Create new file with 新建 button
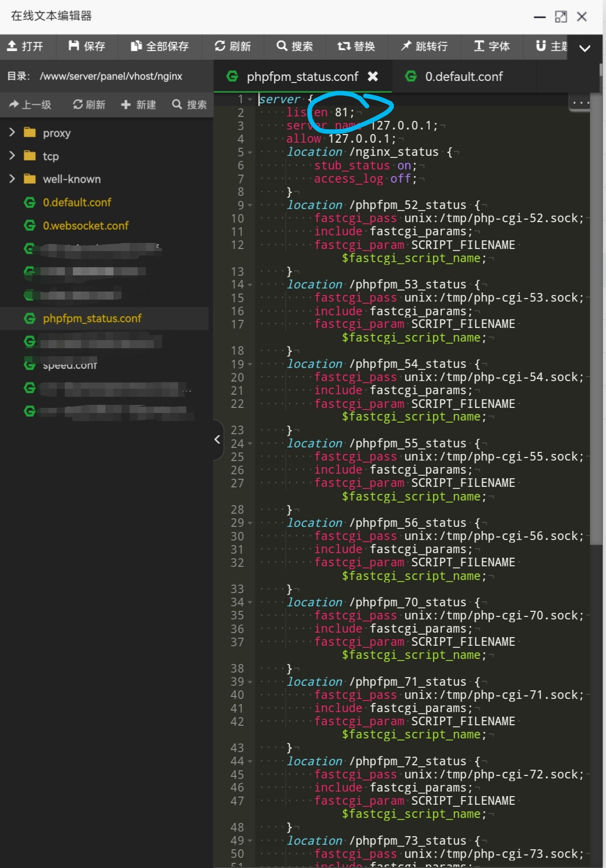The height and width of the screenshot is (868, 606). coord(138,105)
